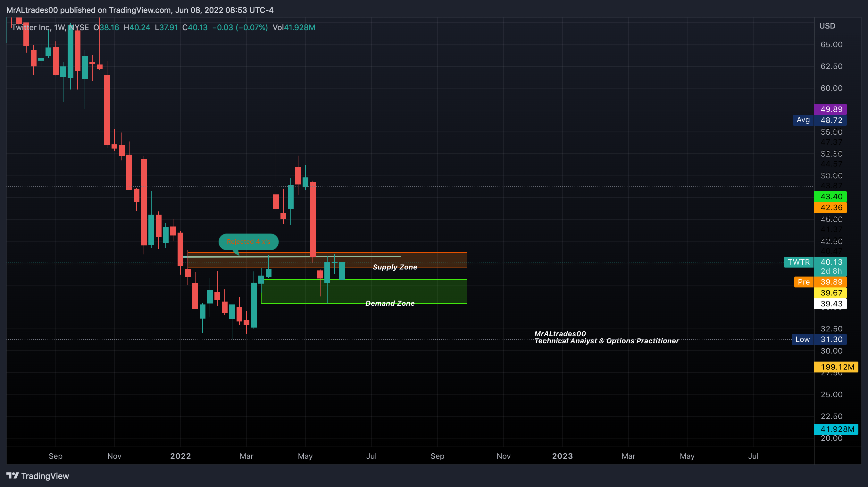Click the TradingView logo at bottom left

[38, 476]
